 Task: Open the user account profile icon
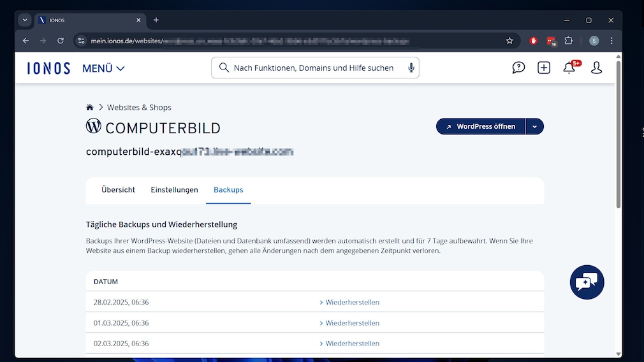596,68
